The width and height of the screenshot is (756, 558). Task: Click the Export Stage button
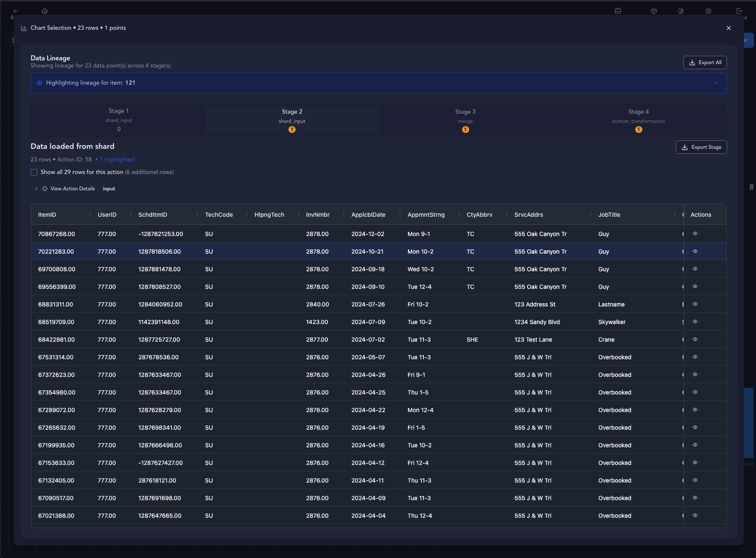[701, 147]
